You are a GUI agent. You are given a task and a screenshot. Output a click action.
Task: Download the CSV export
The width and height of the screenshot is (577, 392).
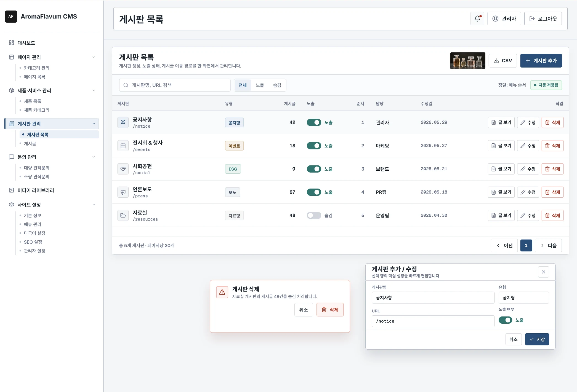pyautogui.click(x=503, y=61)
